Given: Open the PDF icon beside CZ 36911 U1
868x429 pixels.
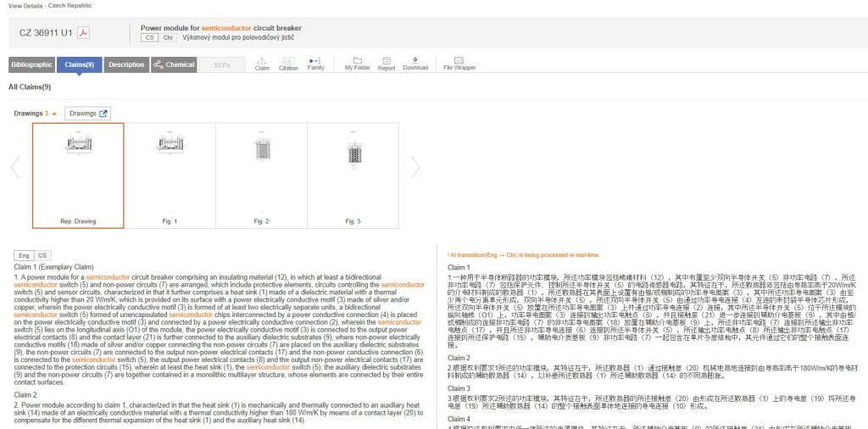Looking at the screenshot, I should point(85,33).
